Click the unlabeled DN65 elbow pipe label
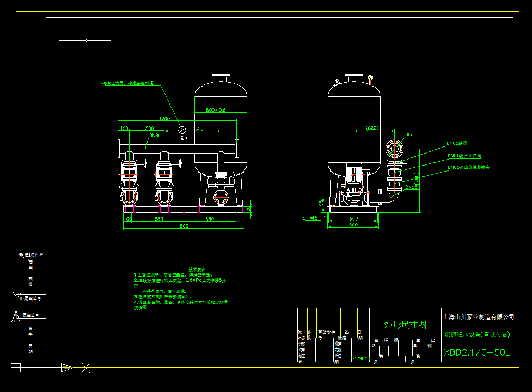This screenshot has width=532, height=392. pos(411,187)
